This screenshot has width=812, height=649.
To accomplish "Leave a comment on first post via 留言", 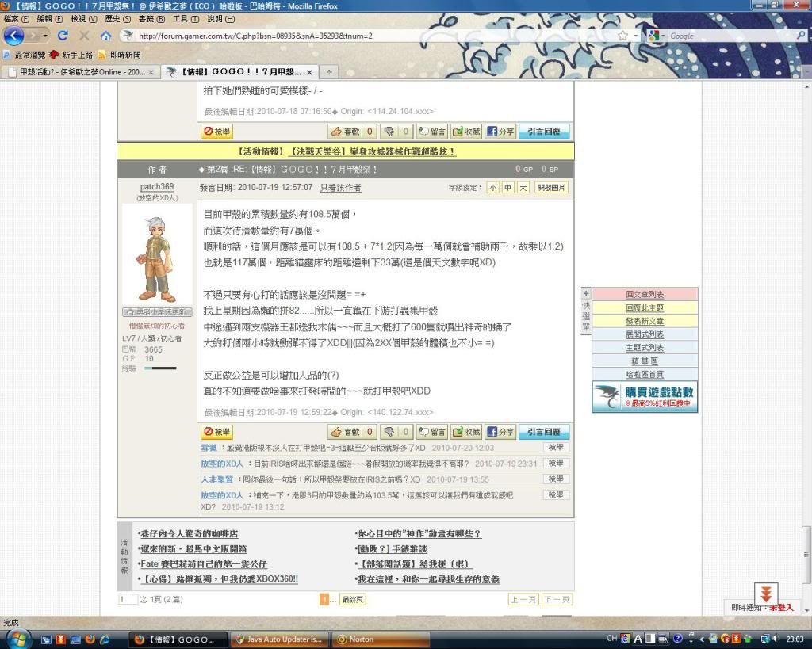I will (x=432, y=132).
